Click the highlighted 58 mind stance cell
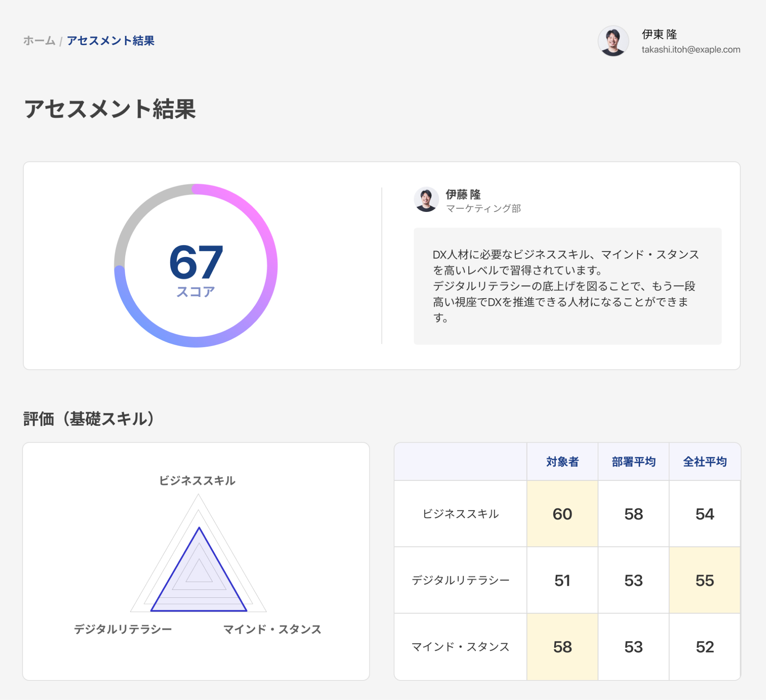This screenshot has width=766, height=700. point(562,647)
